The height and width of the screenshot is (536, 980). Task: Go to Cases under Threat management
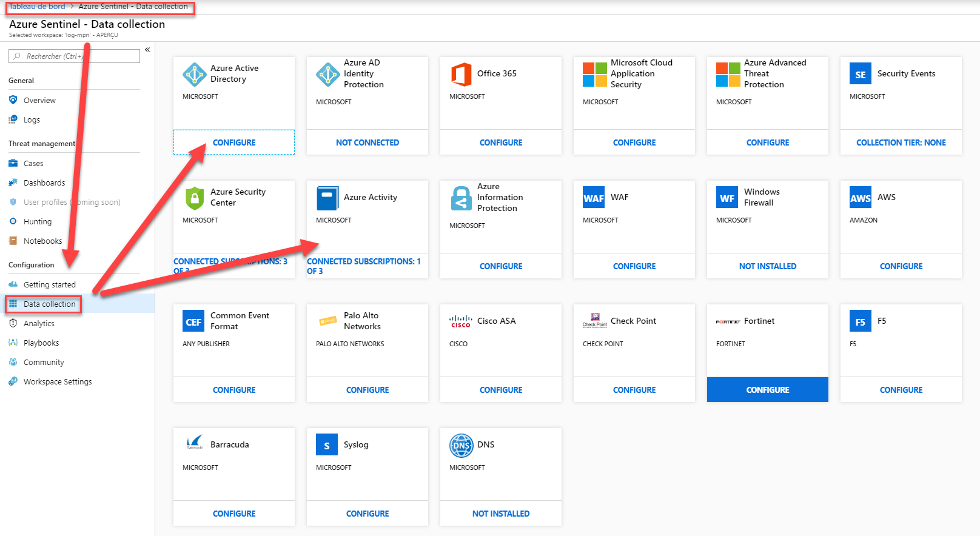tap(33, 163)
